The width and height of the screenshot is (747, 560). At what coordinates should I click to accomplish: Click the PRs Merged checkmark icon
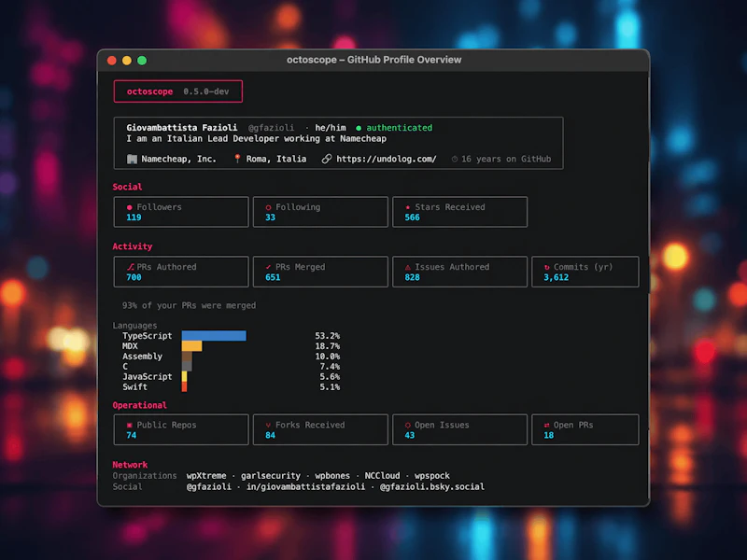point(268,267)
